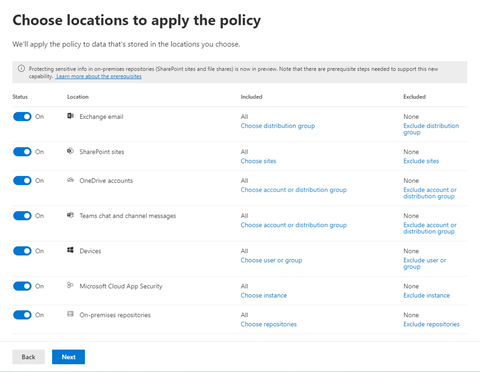
Task: Click Exclude sites link for SharePoint
Action: [x=421, y=161]
